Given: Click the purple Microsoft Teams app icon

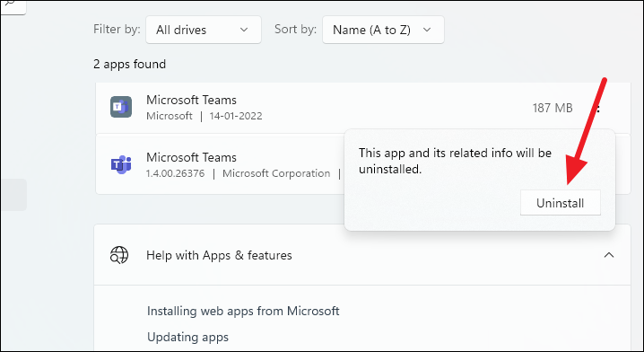Looking at the screenshot, I should 121,165.
